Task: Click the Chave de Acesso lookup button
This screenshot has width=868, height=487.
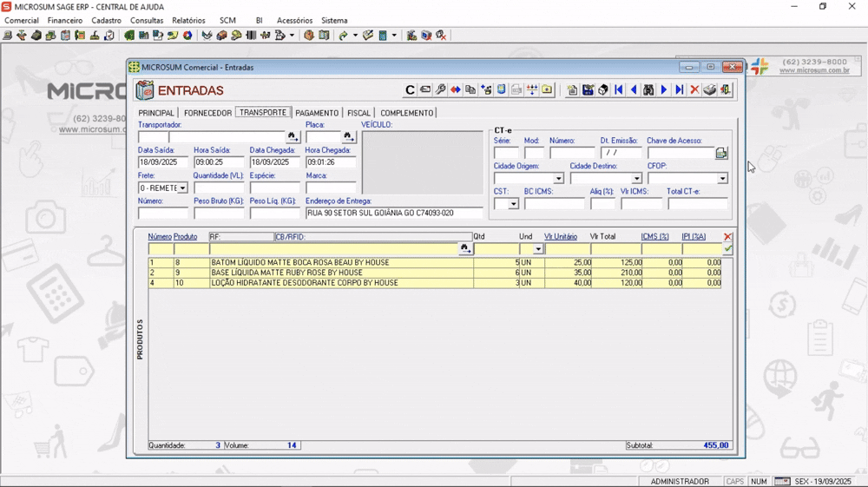Action: click(721, 153)
